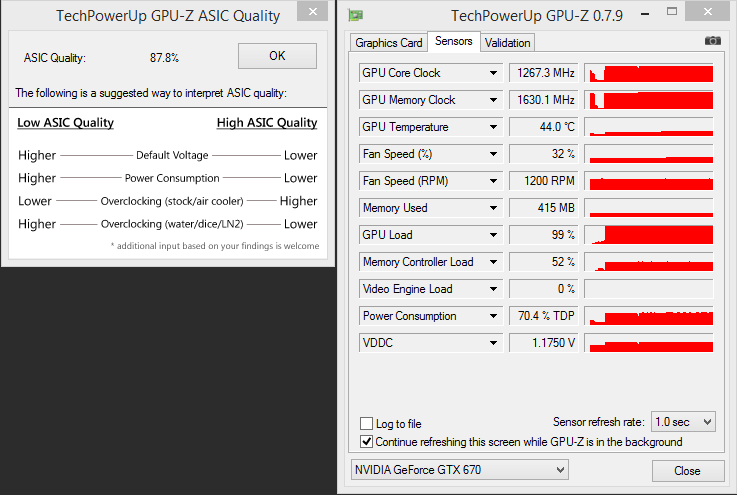Click the 52 % memory controller value
The width and height of the screenshot is (737, 495).
(544, 262)
